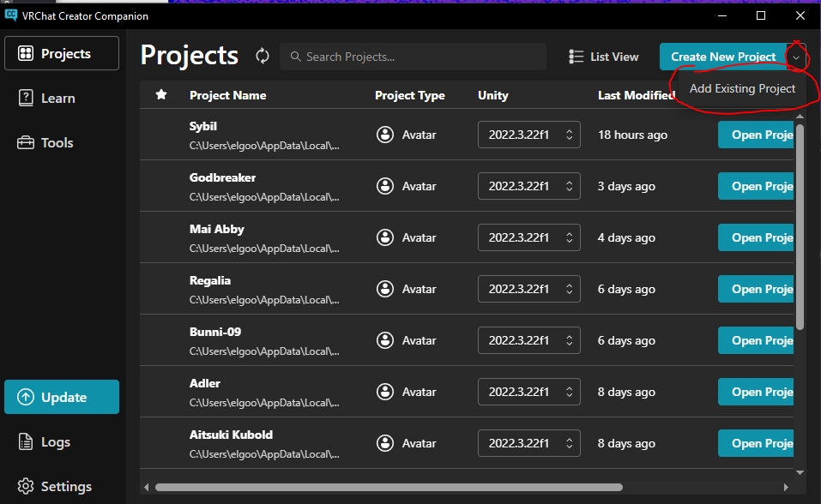Click the Sybil row avatar type icon
This screenshot has height=504, width=821.
click(385, 135)
